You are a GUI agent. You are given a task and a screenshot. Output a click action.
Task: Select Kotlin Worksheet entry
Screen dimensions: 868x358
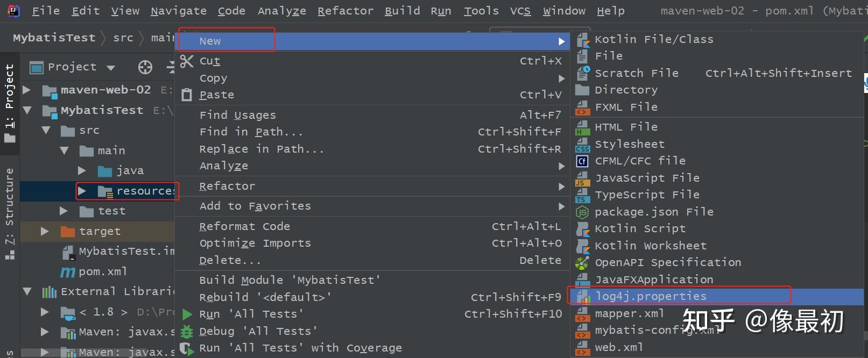click(717, 246)
